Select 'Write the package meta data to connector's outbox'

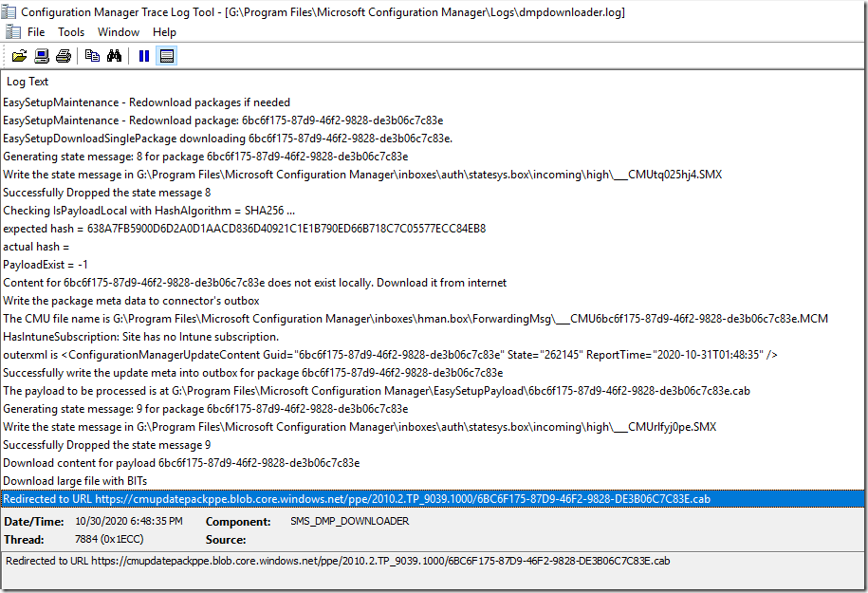(x=434, y=301)
